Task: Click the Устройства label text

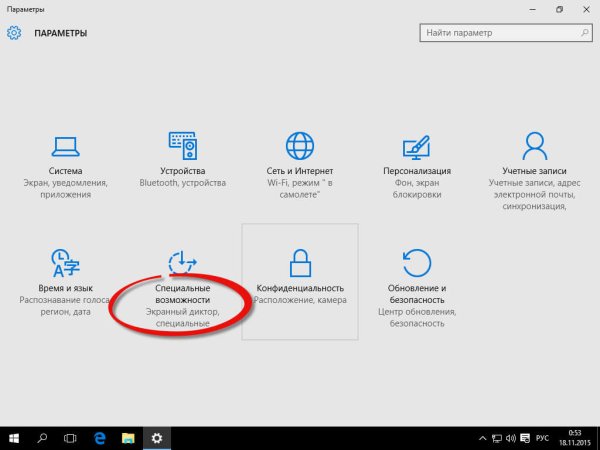Action: (183, 171)
